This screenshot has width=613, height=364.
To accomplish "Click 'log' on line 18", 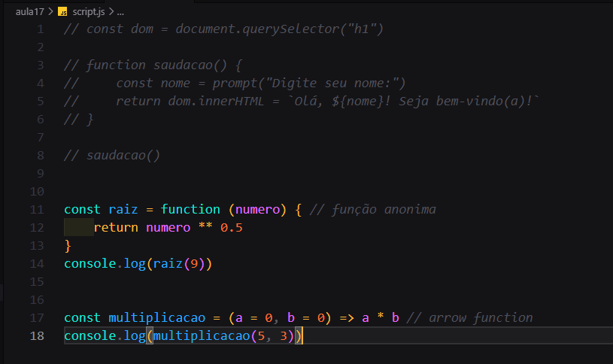I will click(135, 336).
